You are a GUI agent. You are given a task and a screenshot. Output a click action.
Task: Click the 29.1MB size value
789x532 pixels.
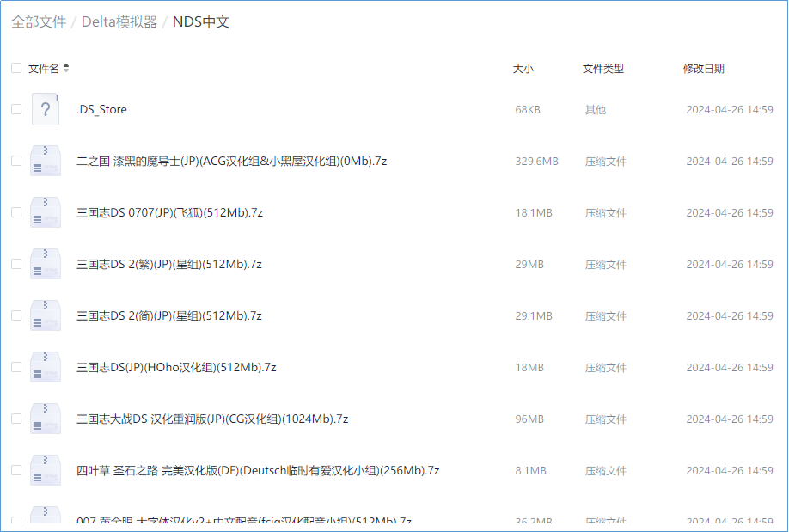click(534, 316)
